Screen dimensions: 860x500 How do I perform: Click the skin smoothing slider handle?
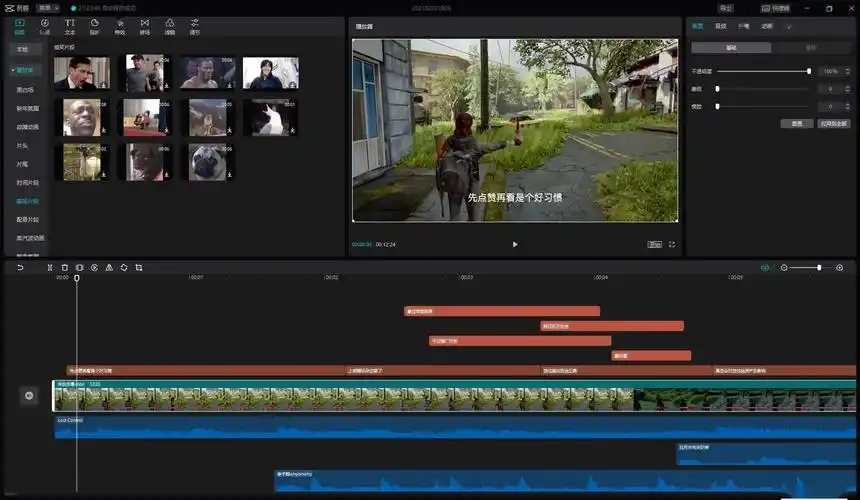[x=717, y=89]
